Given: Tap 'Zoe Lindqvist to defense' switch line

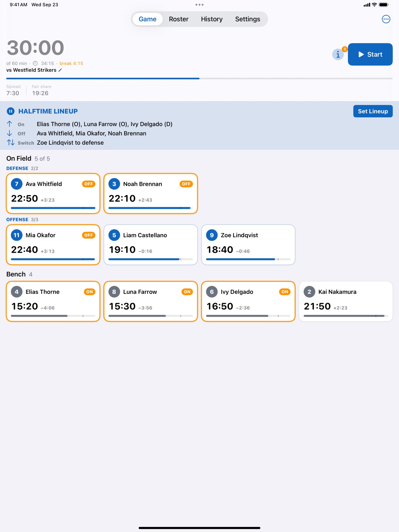Looking at the screenshot, I should coord(70,143).
